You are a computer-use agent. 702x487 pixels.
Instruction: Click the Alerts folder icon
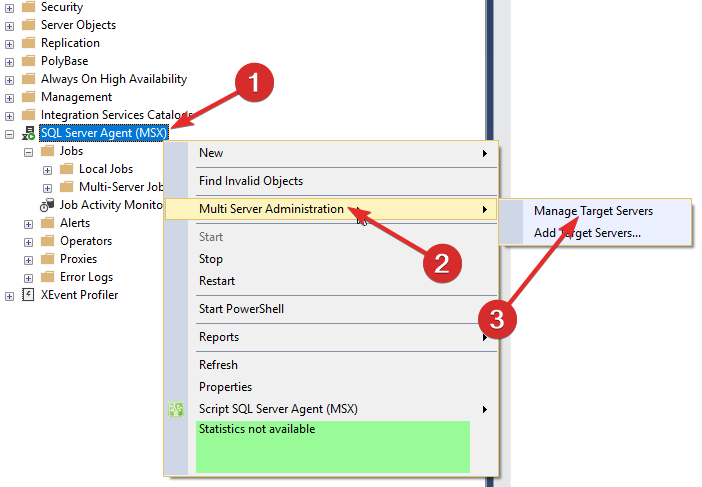point(47,223)
